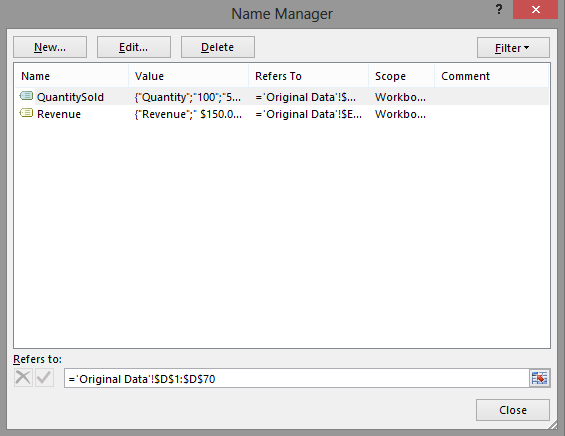Click the Edit... button
Screen dimensions: 565x436
(x=134, y=47)
